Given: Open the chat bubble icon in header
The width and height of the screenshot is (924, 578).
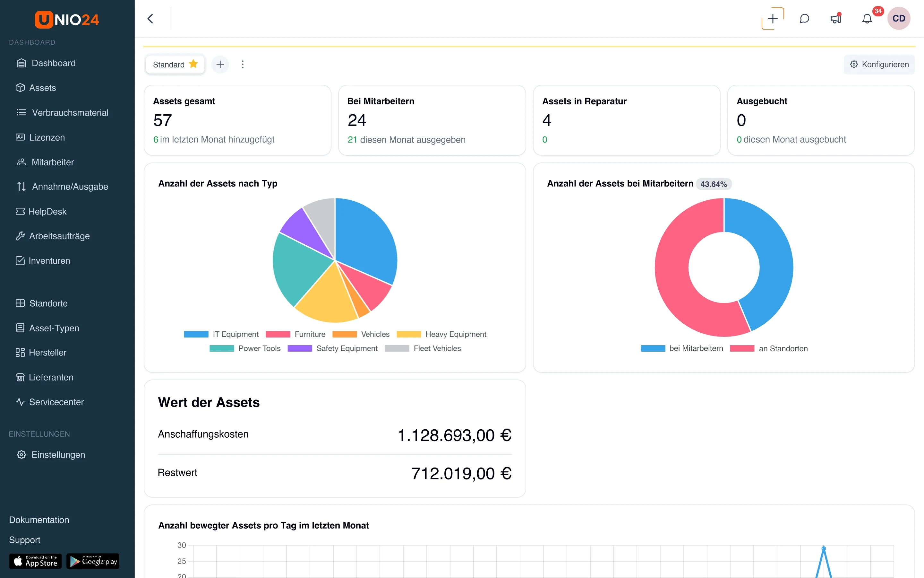Looking at the screenshot, I should (x=804, y=19).
